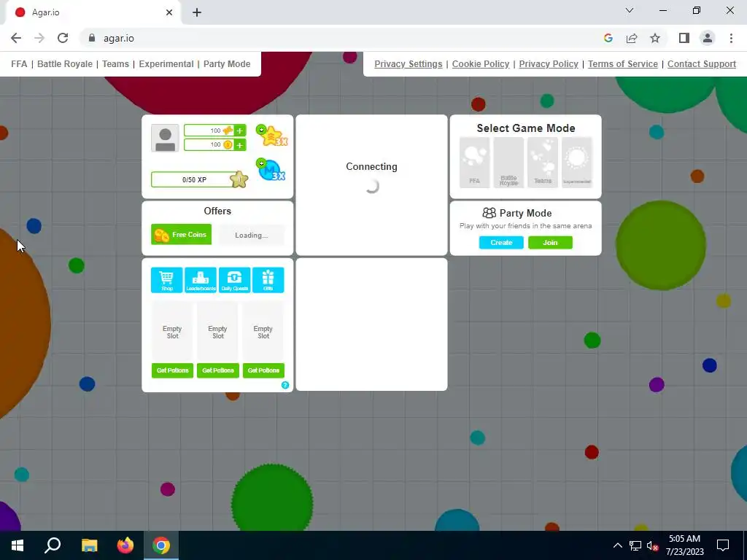This screenshot has height=560, width=747.
Task: Open the Shop cart icon
Action: 167,280
